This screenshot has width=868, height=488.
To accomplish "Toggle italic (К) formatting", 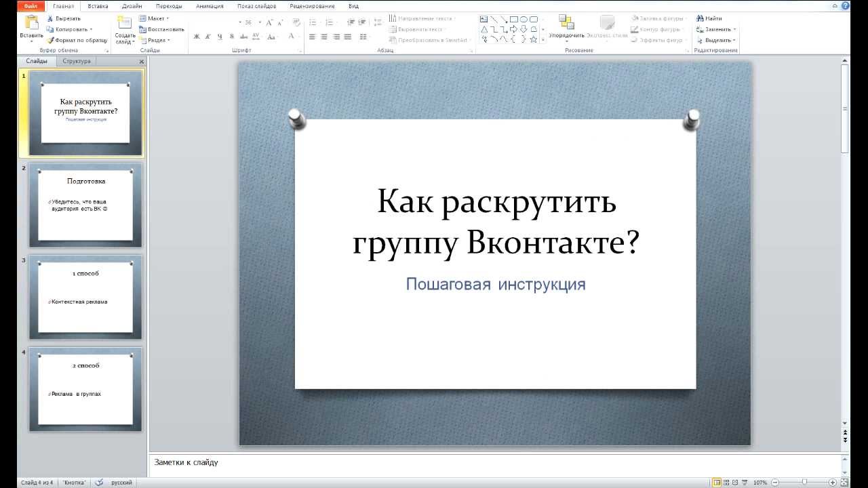I will 208,37.
